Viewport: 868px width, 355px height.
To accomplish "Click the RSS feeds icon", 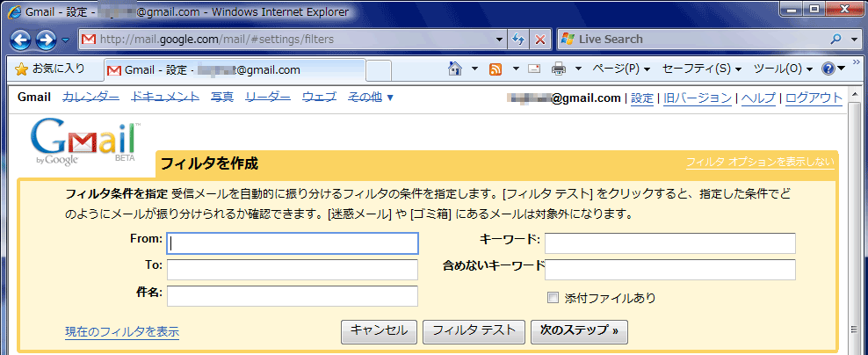I will [x=496, y=69].
